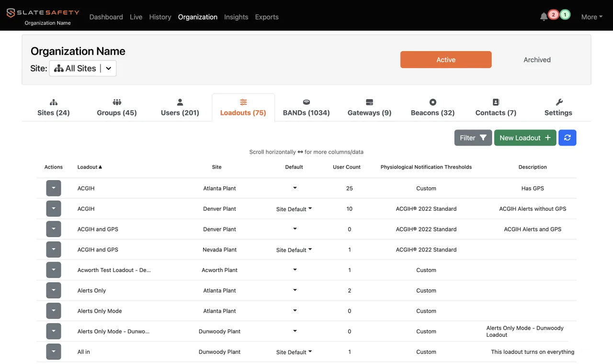Open the notifications bell
The image size is (613, 364).
coord(544,17)
